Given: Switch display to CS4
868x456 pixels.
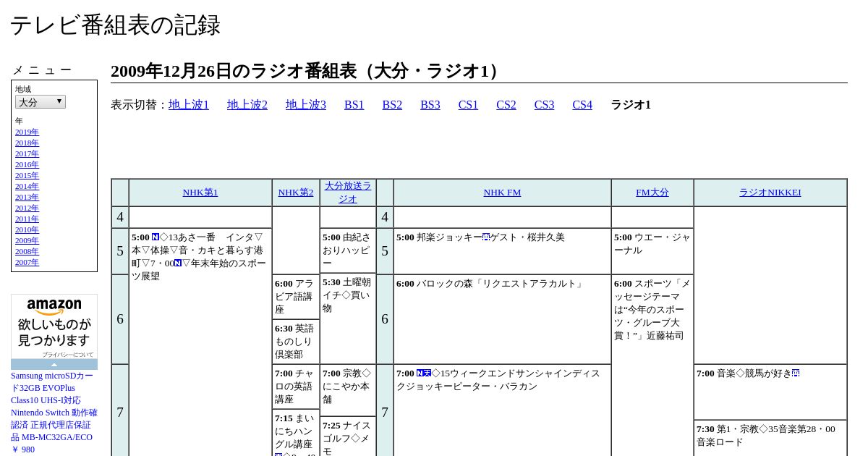Looking at the screenshot, I should point(582,105).
